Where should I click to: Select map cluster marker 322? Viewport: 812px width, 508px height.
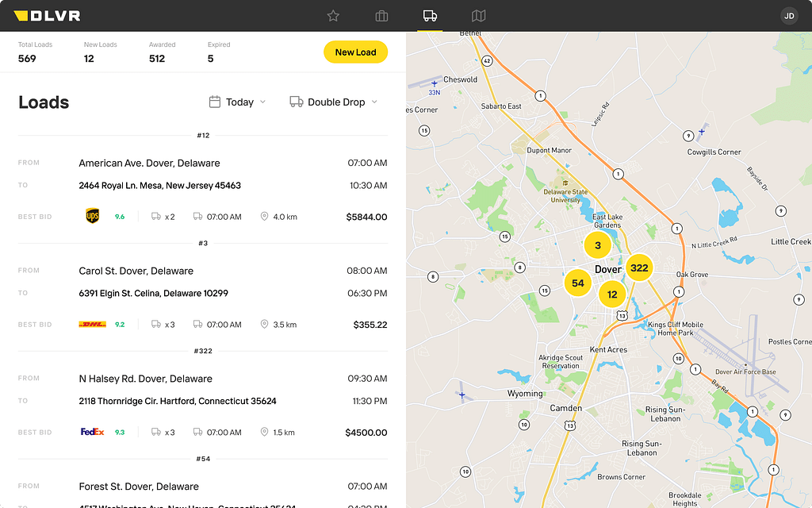click(x=639, y=268)
